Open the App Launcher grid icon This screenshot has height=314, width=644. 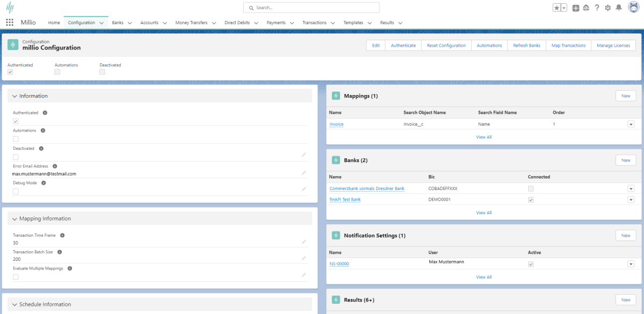pos(10,23)
